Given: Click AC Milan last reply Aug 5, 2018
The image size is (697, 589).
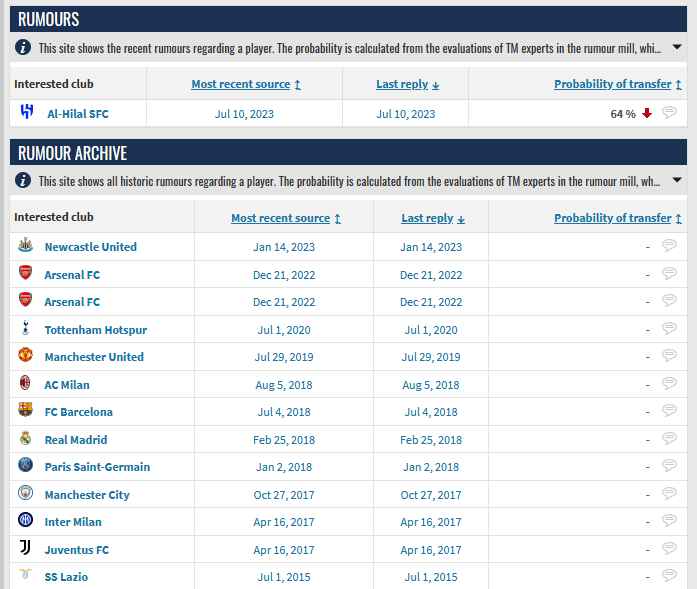Looking at the screenshot, I should pos(431,385).
